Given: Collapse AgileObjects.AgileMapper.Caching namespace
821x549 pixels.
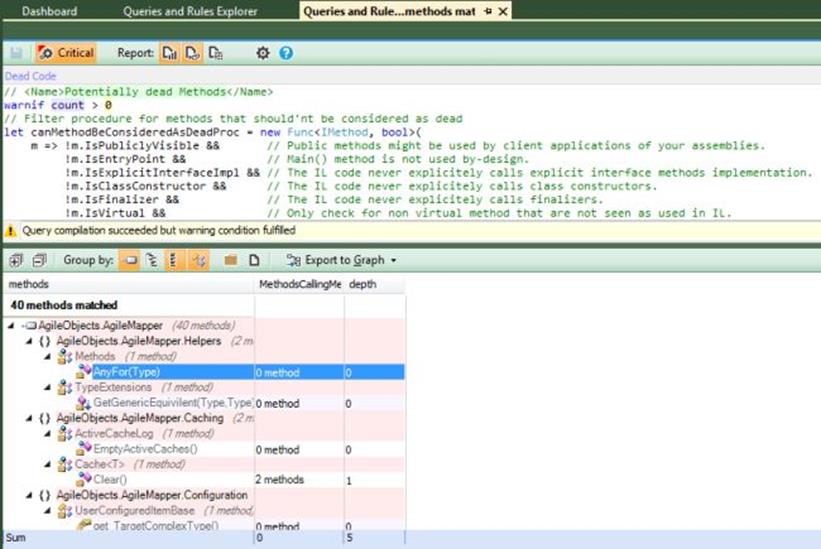Looking at the screenshot, I should point(29,418).
